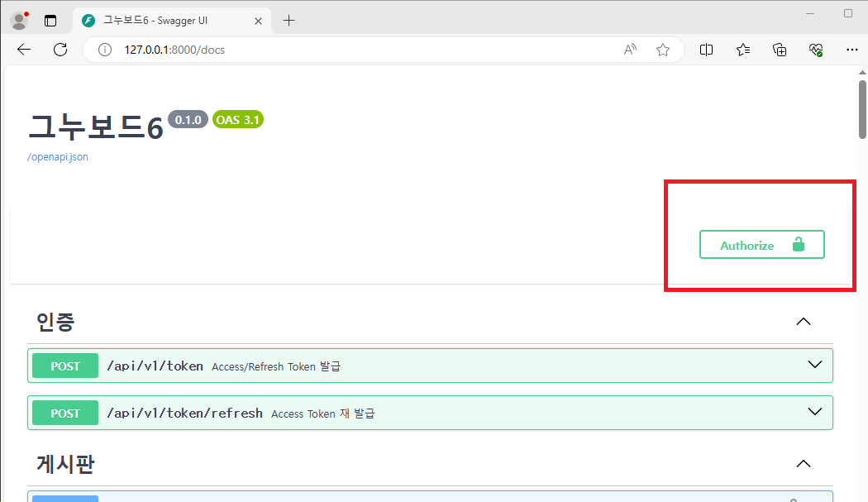This screenshot has height=502, width=868.
Task: Click the page vertical scrollbar thumb
Action: pos(862,109)
